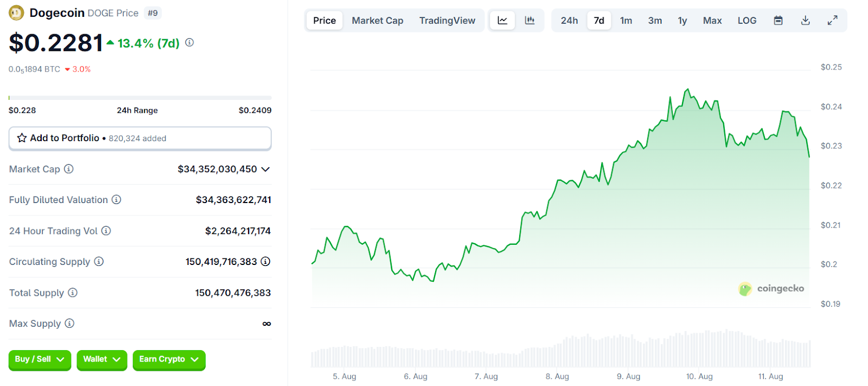Show Max Supply info icon
The width and height of the screenshot is (868, 386).
point(69,324)
